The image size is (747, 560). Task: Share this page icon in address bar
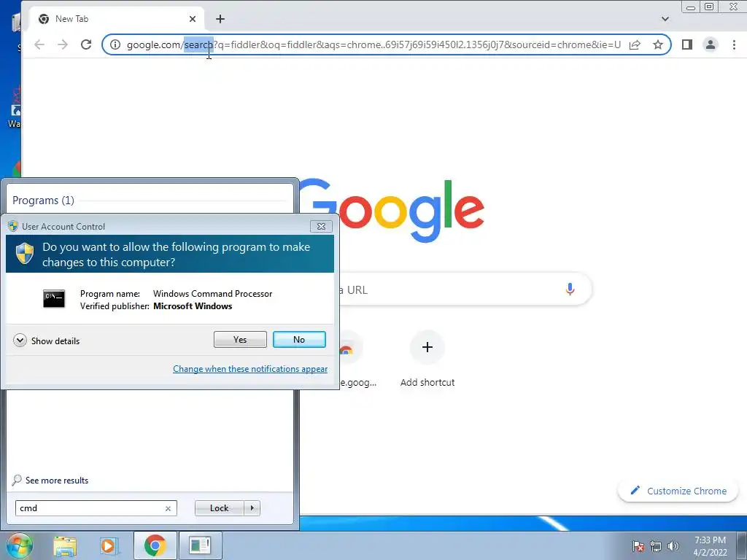[635, 44]
